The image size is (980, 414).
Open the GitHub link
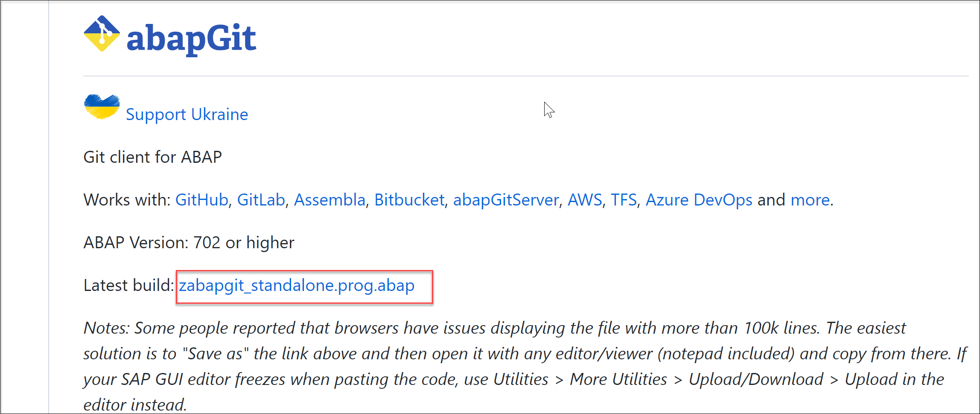pos(201,200)
